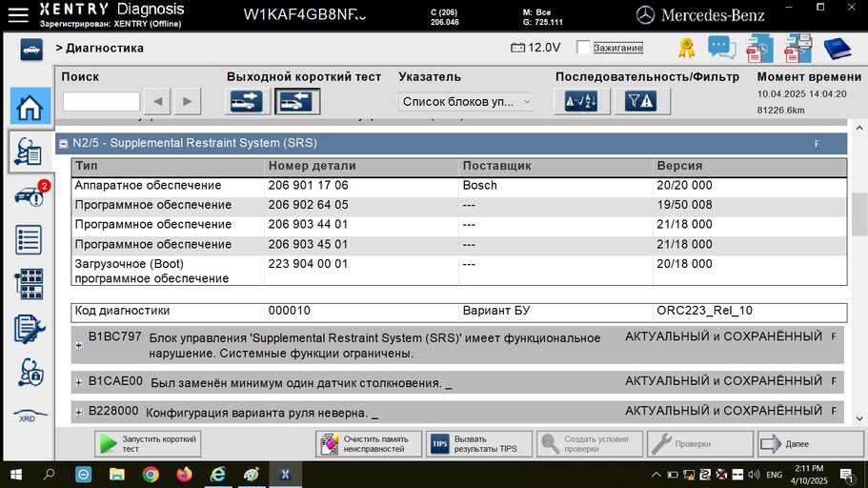Open the Windows Start menu
This screenshot has width=868, height=488.
click(x=16, y=475)
